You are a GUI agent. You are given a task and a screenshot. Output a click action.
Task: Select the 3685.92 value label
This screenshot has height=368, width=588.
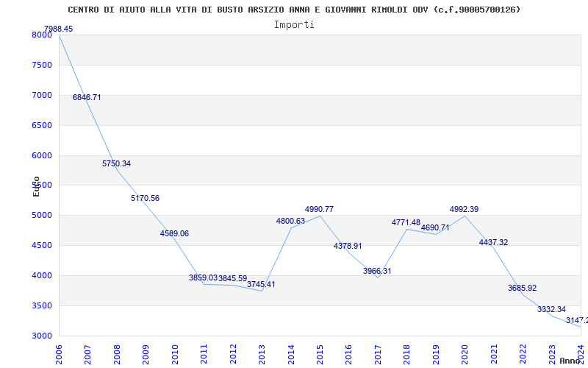522,288
